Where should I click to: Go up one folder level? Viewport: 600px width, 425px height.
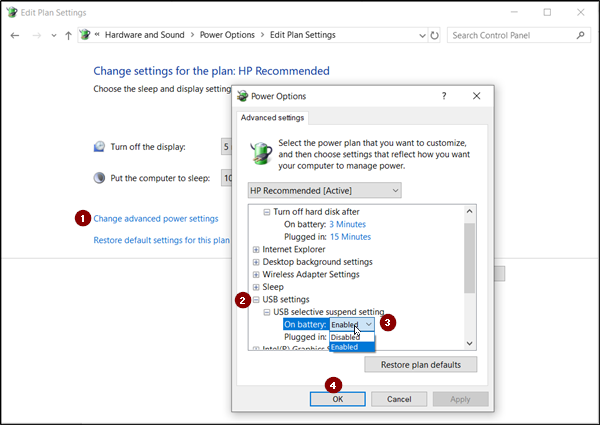pos(68,36)
